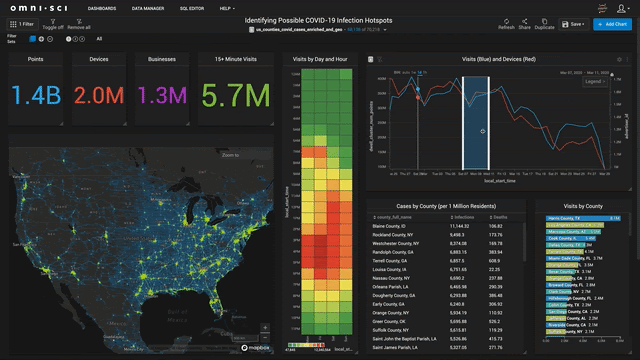Open the user account menu
640x360 pixels.
click(x=623, y=8)
